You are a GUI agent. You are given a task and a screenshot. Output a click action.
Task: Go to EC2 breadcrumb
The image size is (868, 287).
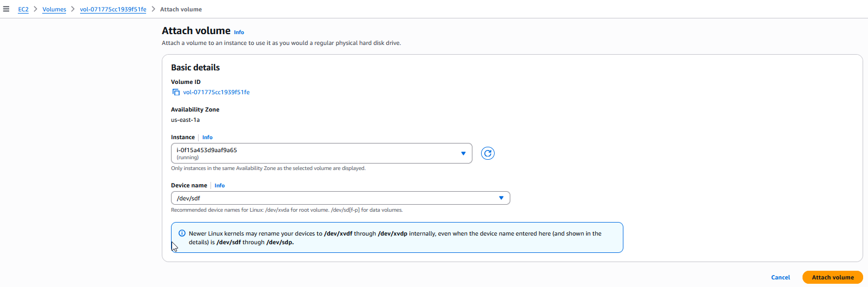pyautogui.click(x=23, y=9)
